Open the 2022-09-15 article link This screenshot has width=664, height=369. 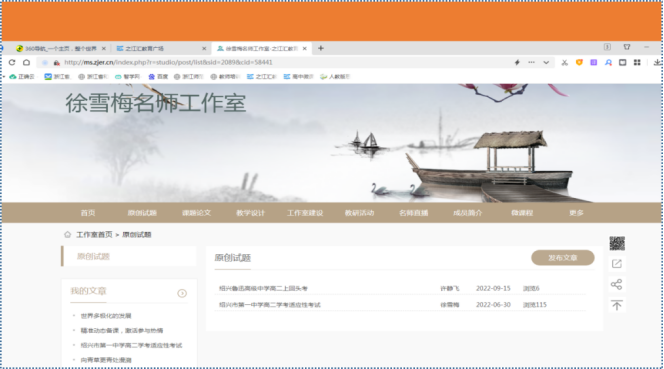[263, 289]
